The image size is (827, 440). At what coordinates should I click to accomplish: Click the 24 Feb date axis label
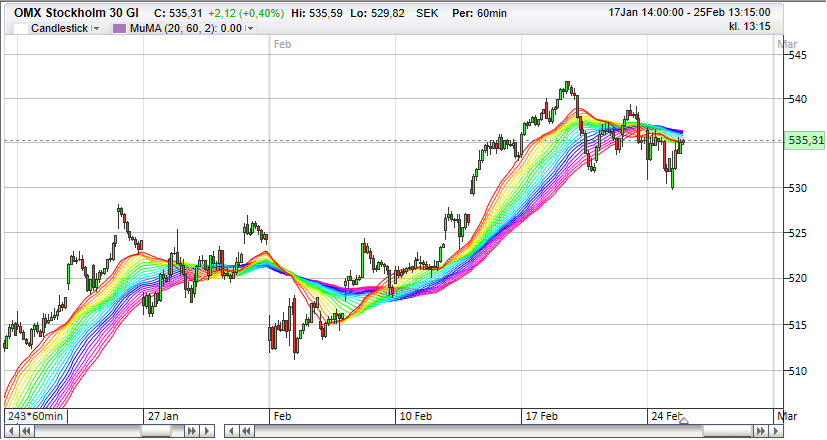click(x=666, y=416)
